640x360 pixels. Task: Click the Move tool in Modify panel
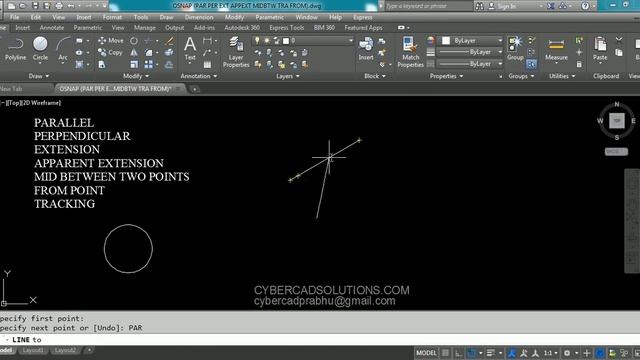click(x=111, y=40)
